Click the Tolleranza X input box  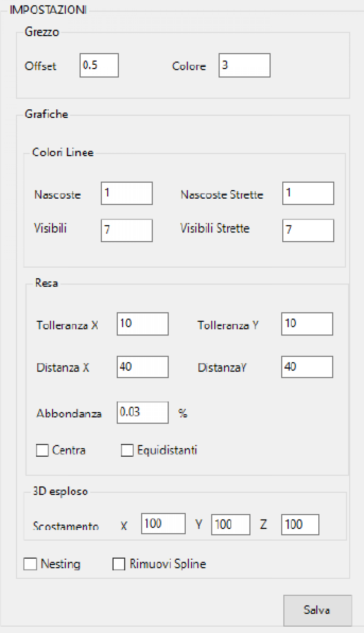pyautogui.click(x=143, y=324)
